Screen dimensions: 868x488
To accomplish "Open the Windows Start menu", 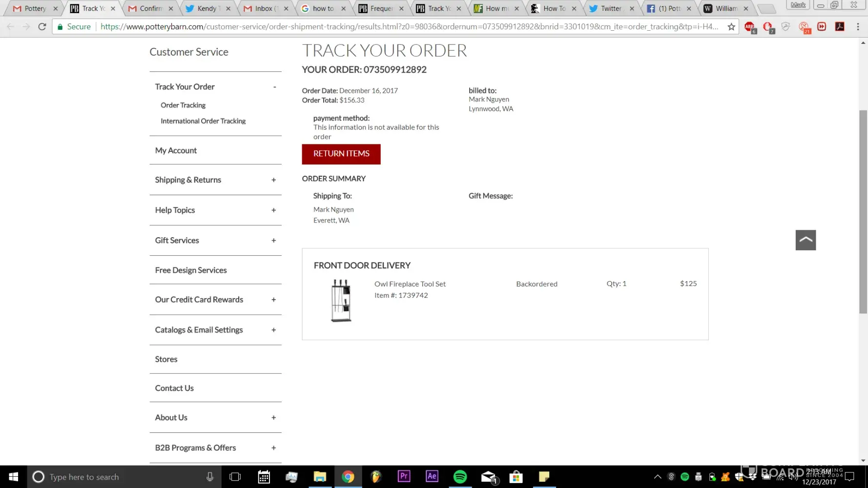I will tap(14, 477).
